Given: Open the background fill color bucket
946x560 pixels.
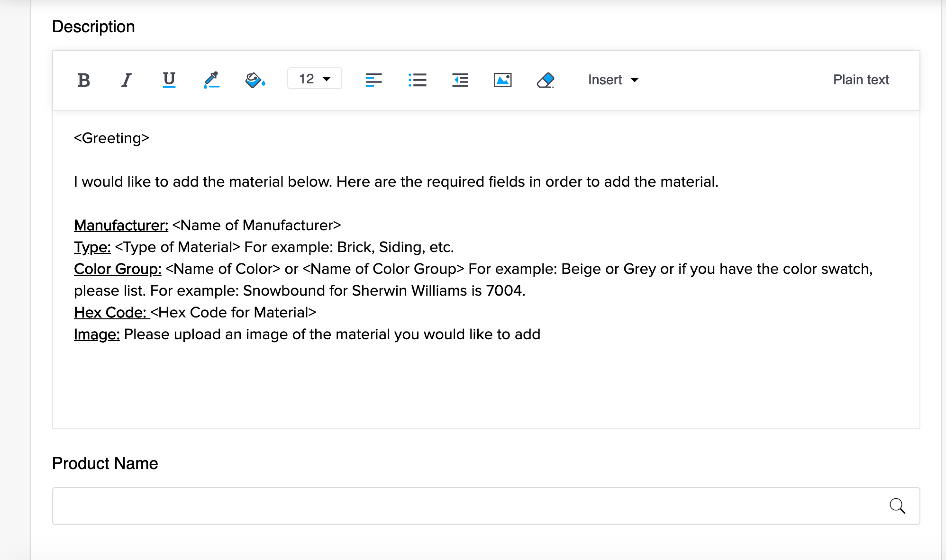Looking at the screenshot, I should [x=255, y=80].
